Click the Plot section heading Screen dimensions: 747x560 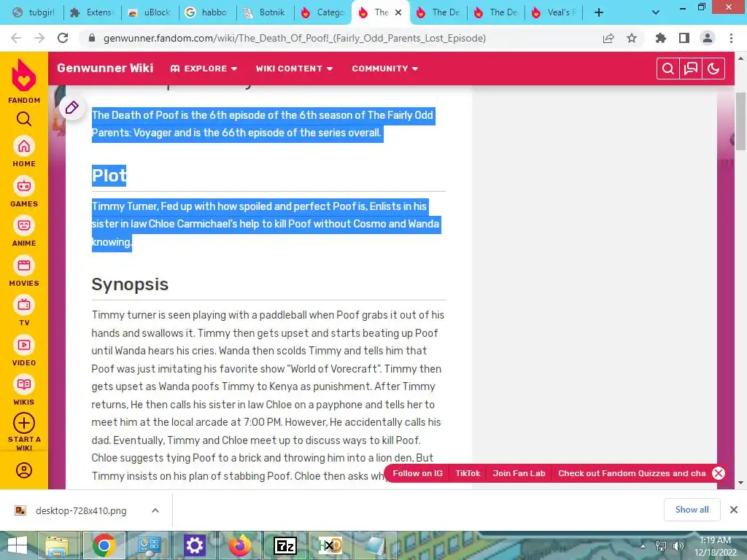pos(109,176)
